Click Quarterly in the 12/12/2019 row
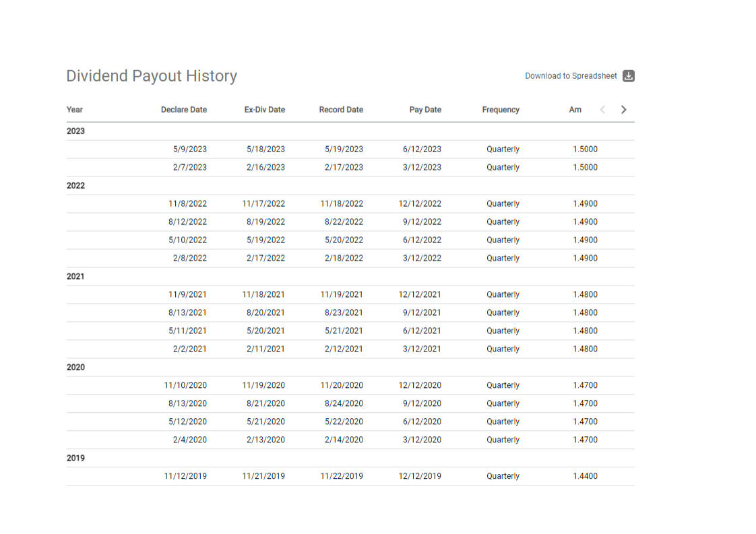 [x=503, y=476]
